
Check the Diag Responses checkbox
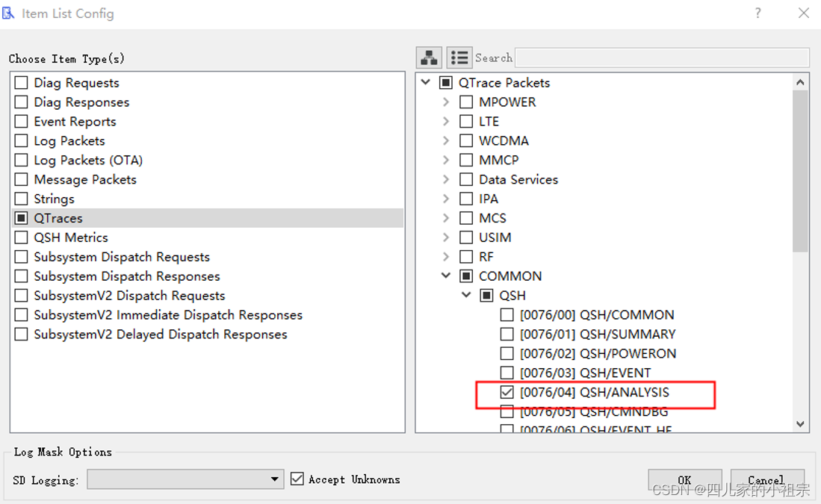pyautogui.click(x=22, y=102)
